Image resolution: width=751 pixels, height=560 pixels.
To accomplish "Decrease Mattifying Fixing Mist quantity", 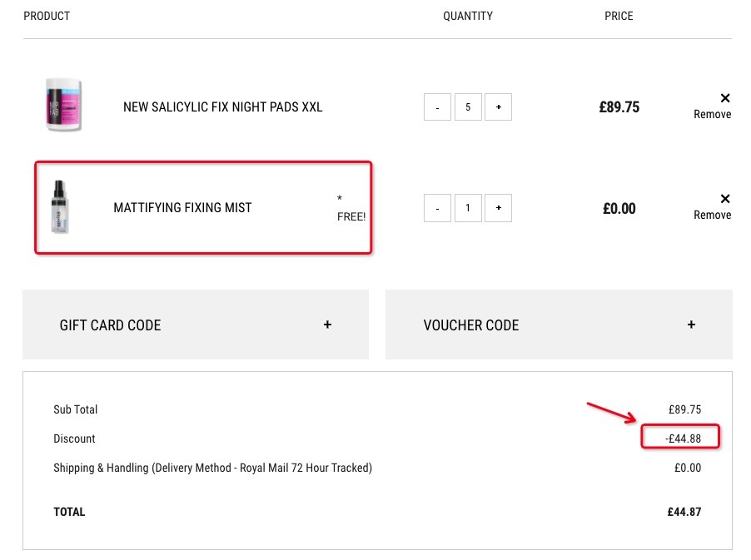I will pyautogui.click(x=437, y=208).
